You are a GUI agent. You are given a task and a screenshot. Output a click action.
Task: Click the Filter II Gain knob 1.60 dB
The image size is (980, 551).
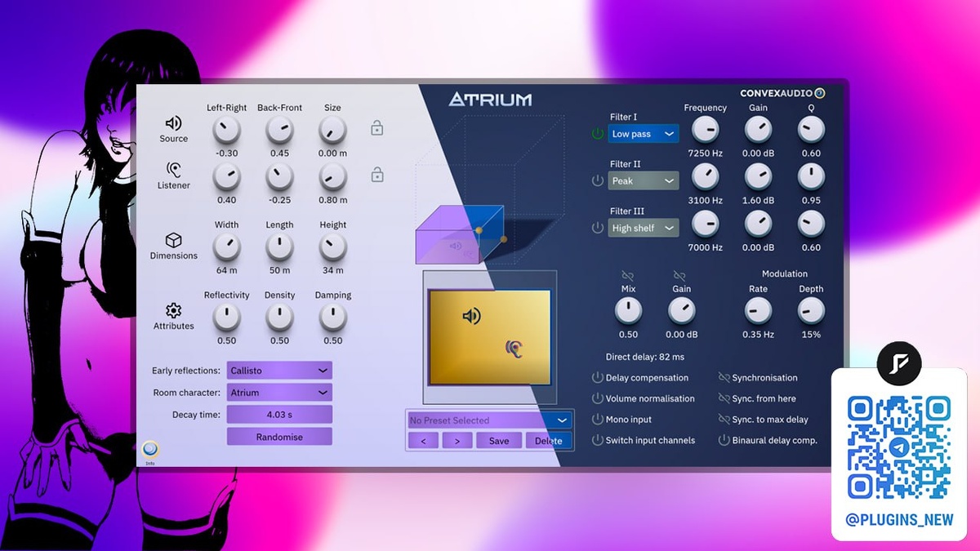(759, 176)
